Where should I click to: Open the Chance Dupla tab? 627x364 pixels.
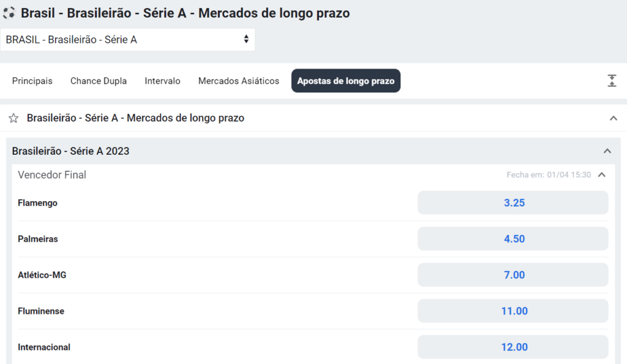coord(99,81)
